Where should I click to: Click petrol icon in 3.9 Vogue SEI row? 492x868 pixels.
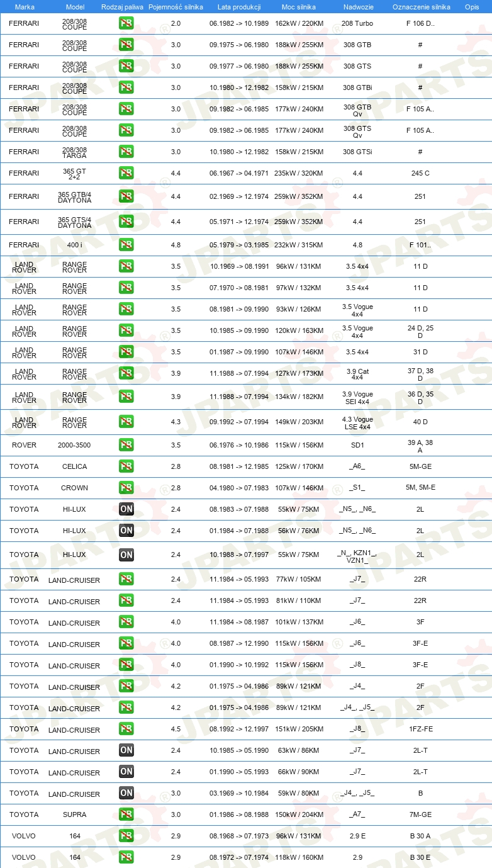126,397
